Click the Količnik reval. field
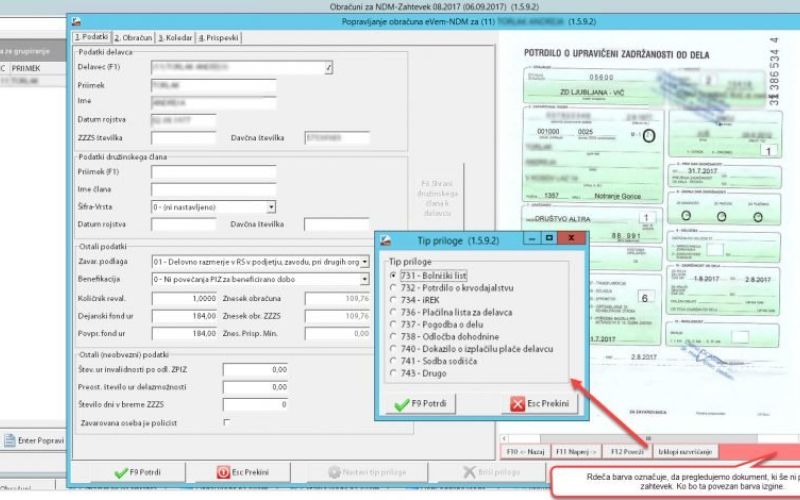800x500 pixels. point(184,298)
